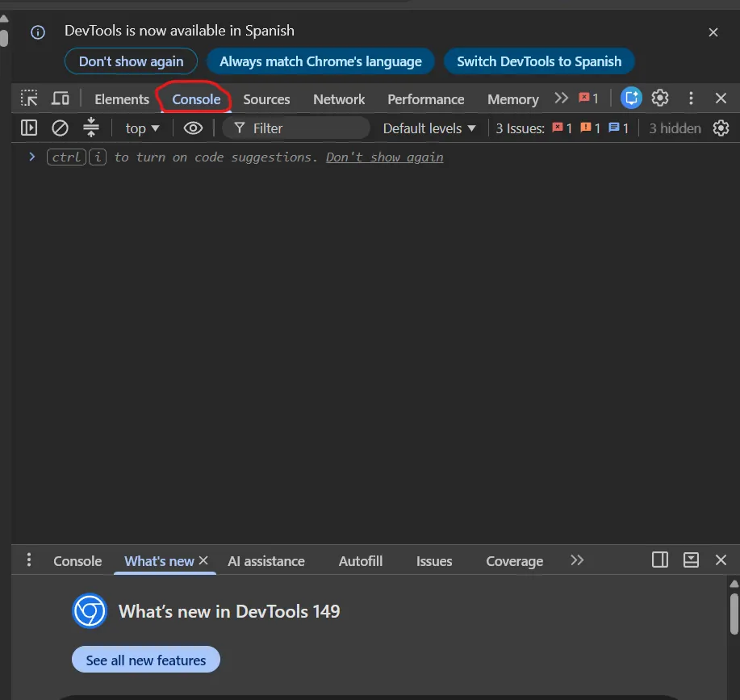
Task: Open the Sources tab
Action: tap(266, 99)
